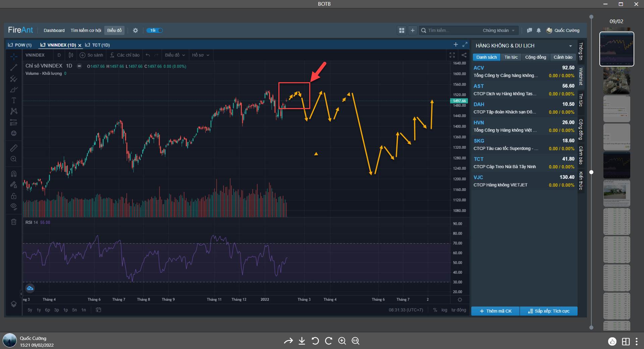Select the trend line drawing tool

point(13,68)
